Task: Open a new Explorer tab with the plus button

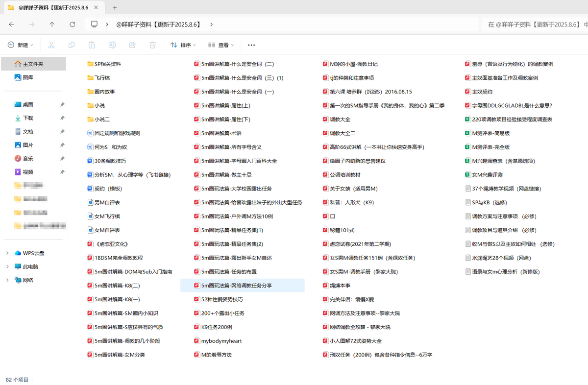Action: pyautogui.click(x=115, y=8)
